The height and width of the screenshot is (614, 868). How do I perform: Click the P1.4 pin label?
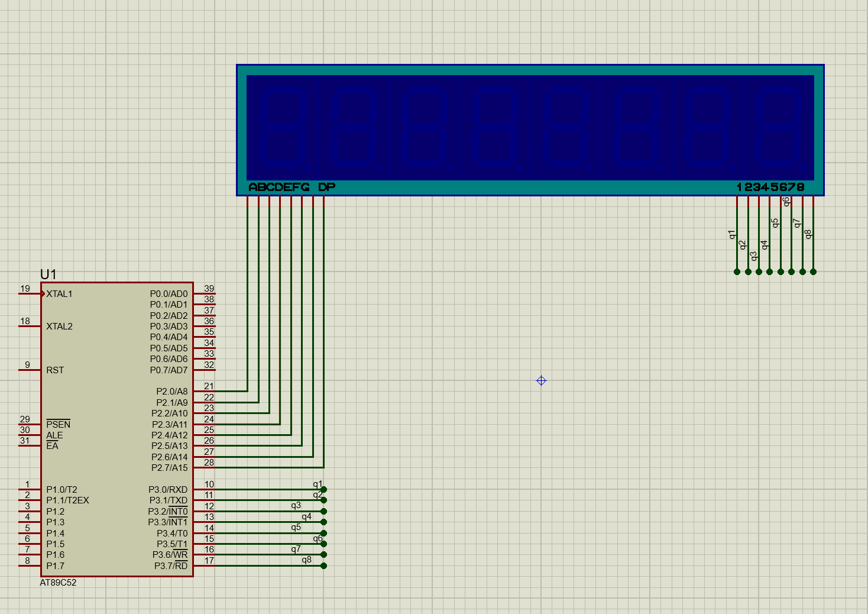55,534
